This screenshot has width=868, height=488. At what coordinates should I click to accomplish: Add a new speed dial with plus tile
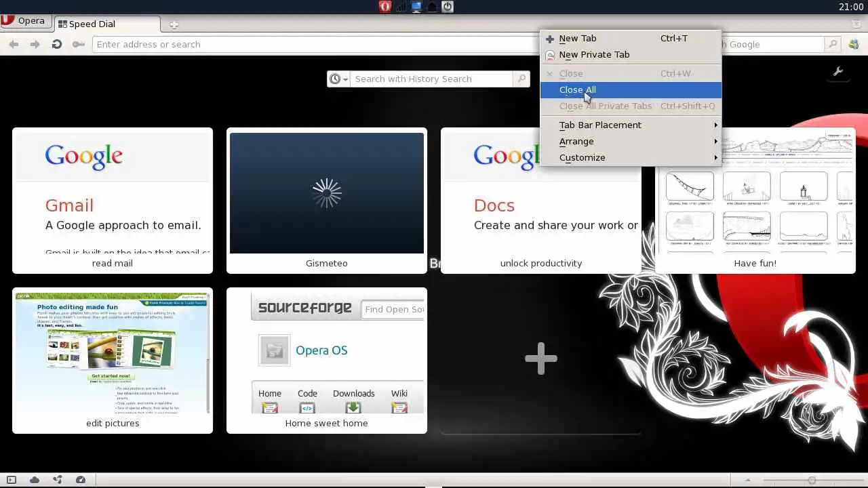click(x=541, y=359)
